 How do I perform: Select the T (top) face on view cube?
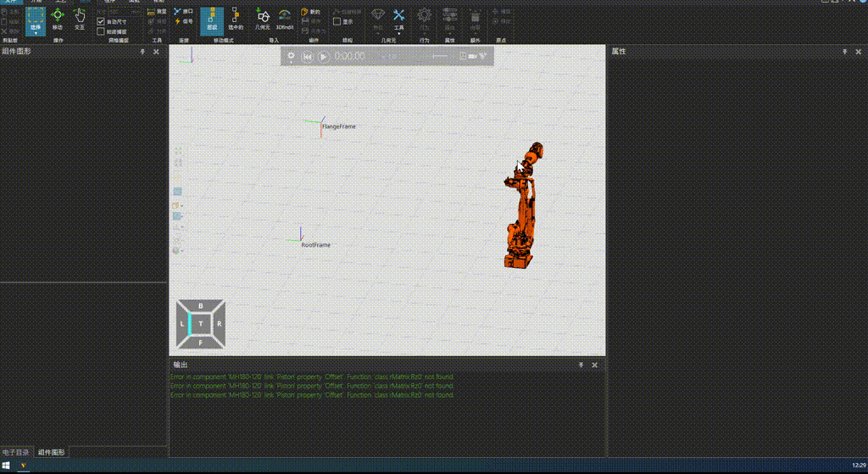(x=200, y=324)
